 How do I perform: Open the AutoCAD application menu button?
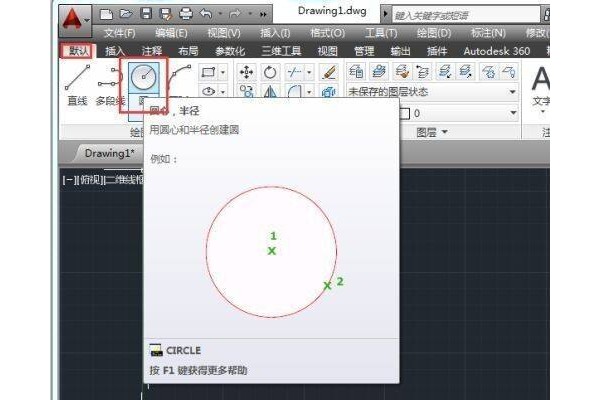coord(75,20)
